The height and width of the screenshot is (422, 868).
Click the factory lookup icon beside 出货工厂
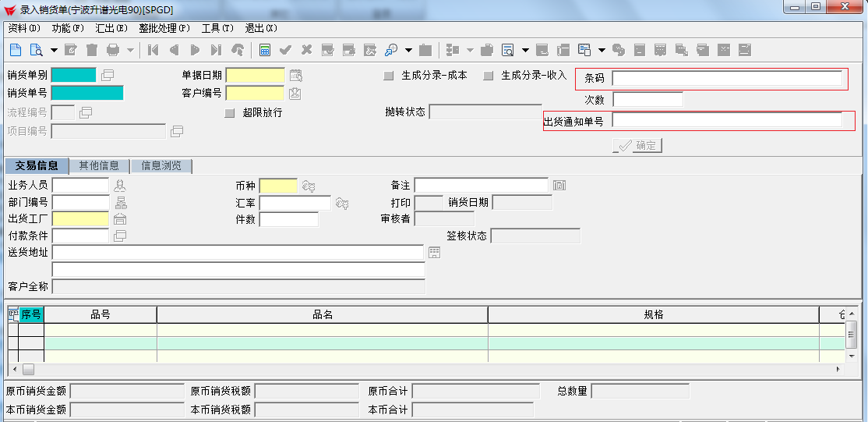(x=120, y=219)
